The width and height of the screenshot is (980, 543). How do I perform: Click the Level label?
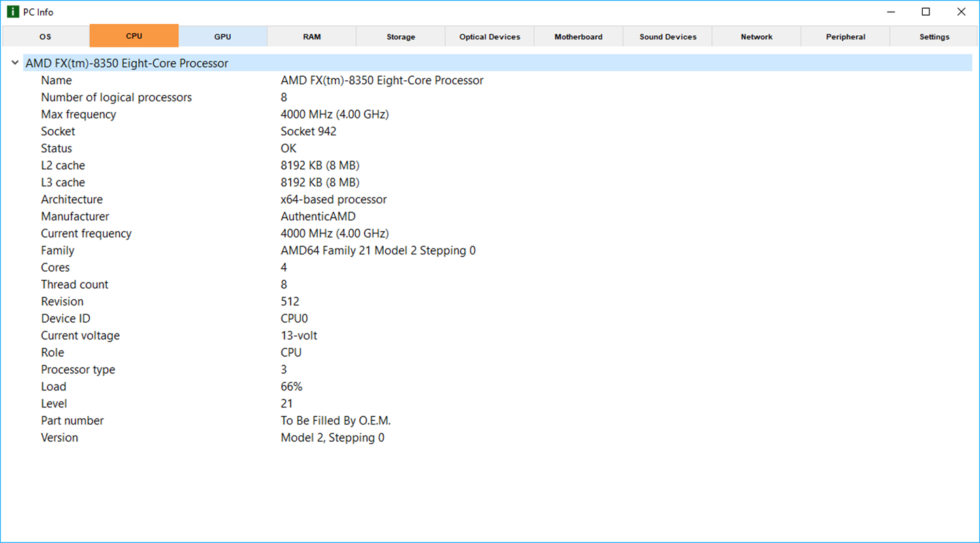[54, 404]
